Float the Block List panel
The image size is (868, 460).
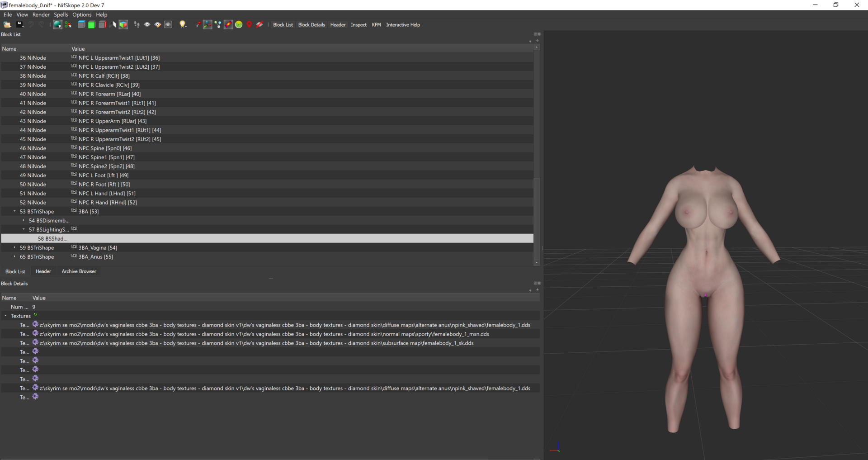535,34
